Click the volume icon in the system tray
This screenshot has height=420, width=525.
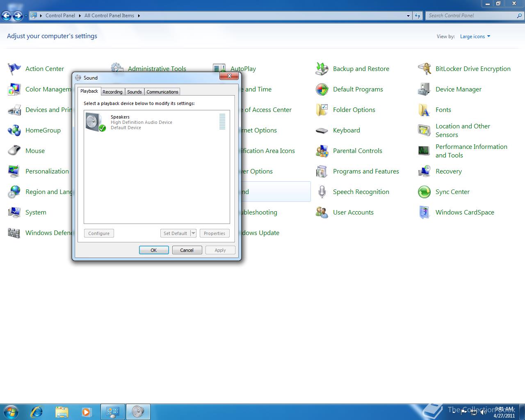[484, 412]
